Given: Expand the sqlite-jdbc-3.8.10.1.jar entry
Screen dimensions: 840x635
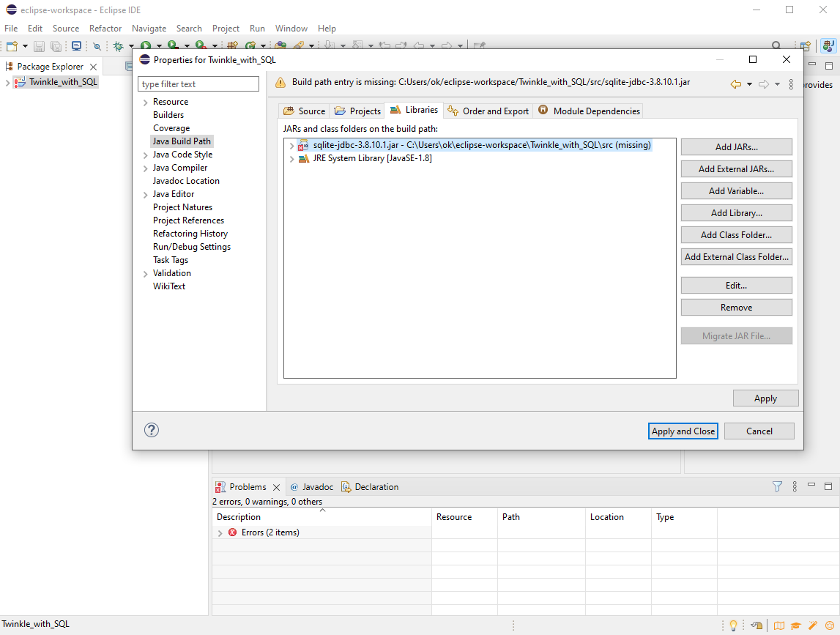Looking at the screenshot, I should (292, 145).
